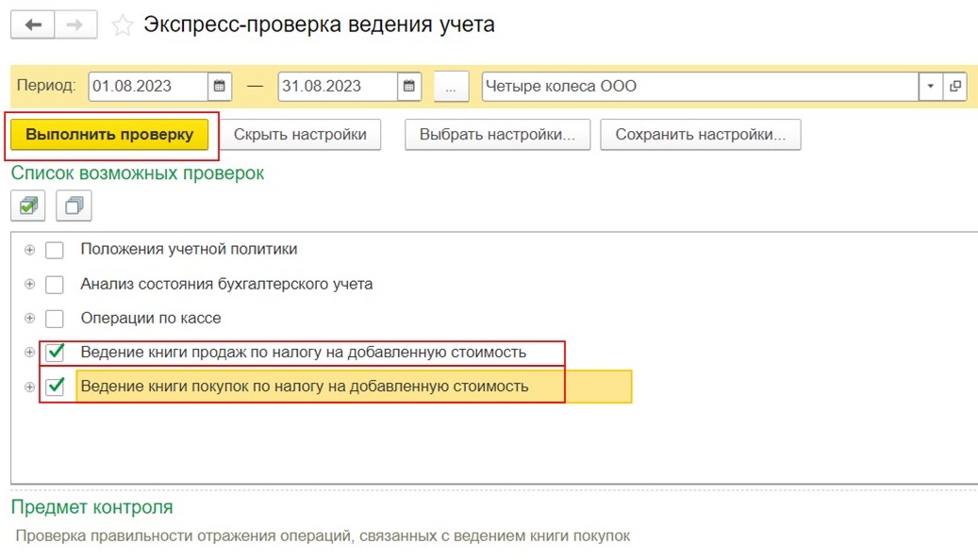This screenshot has height=560, width=978.
Task: Open calendar for start date 01.08.2023
Action: coord(220,86)
